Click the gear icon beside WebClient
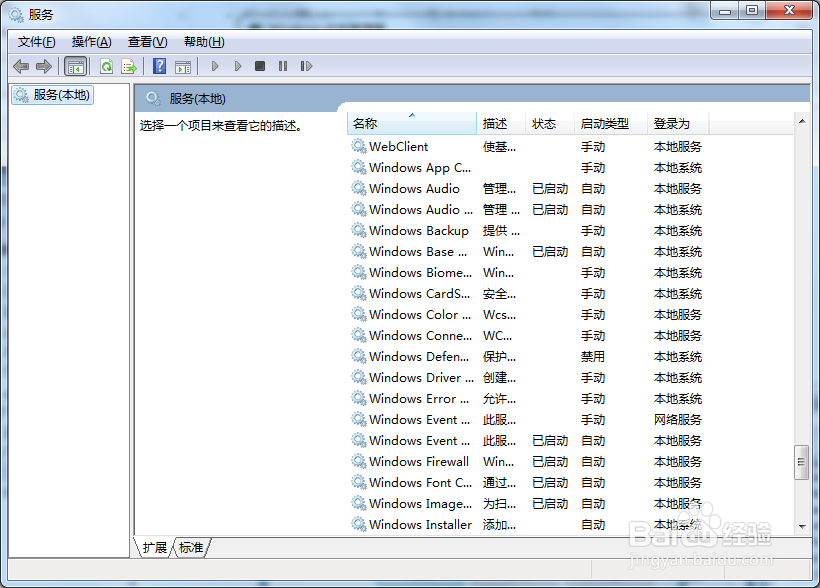The width and height of the screenshot is (820, 588). click(x=359, y=146)
